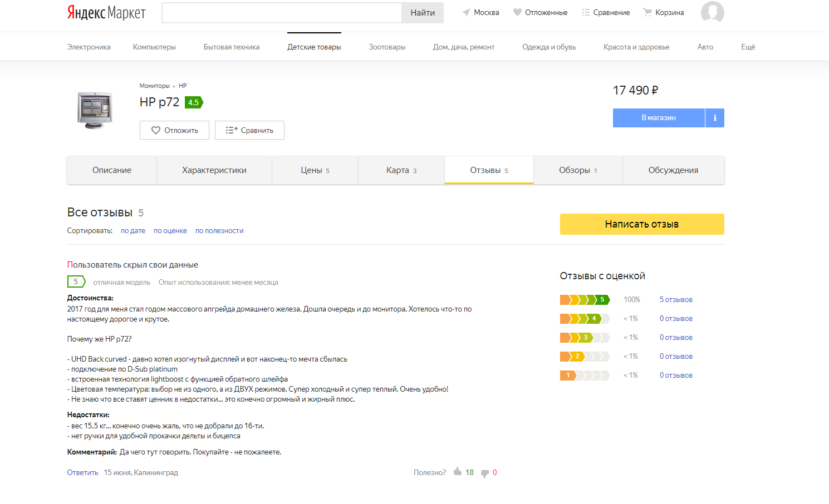This screenshot has width=829, height=504.
Task: Click review author Пользователь скрыл свои данные
Action: pyautogui.click(x=133, y=265)
